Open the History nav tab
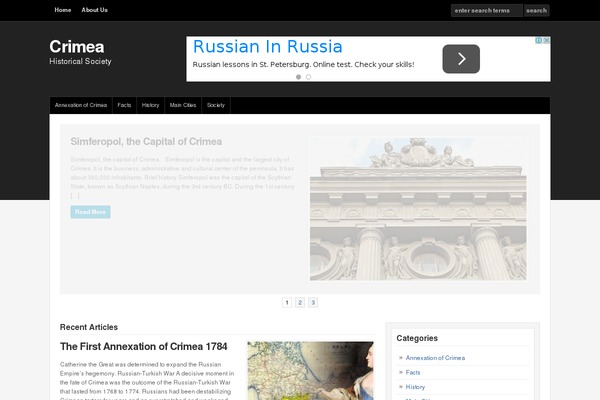The image size is (600, 400). coord(150,105)
